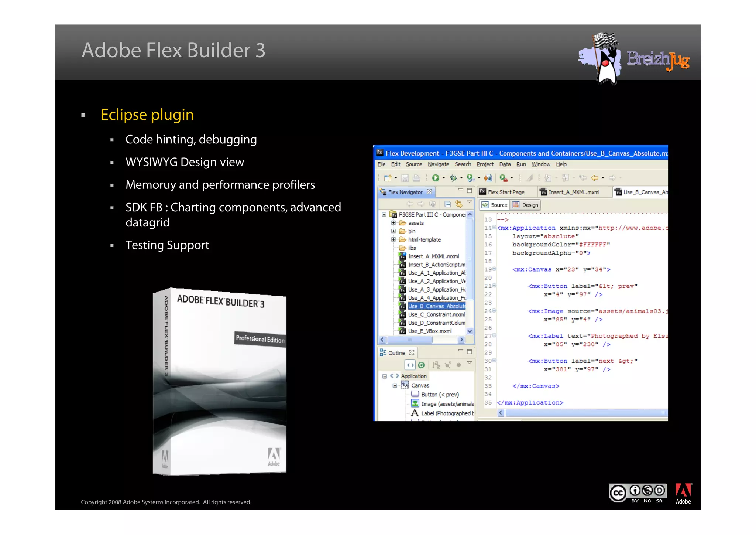Image resolution: width=756 pixels, height=535 pixels.
Task: Expand the bin folder in Flex Navigator
Action: [x=394, y=231]
